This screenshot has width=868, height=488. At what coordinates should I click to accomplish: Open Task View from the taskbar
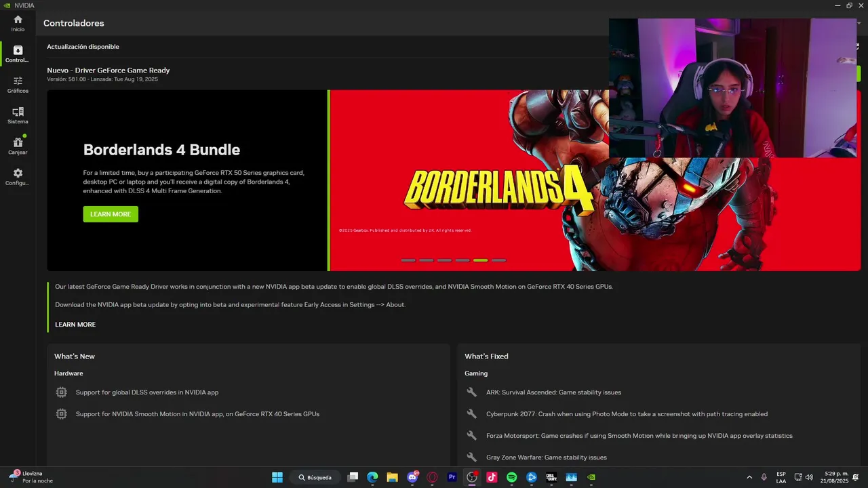[x=353, y=477]
